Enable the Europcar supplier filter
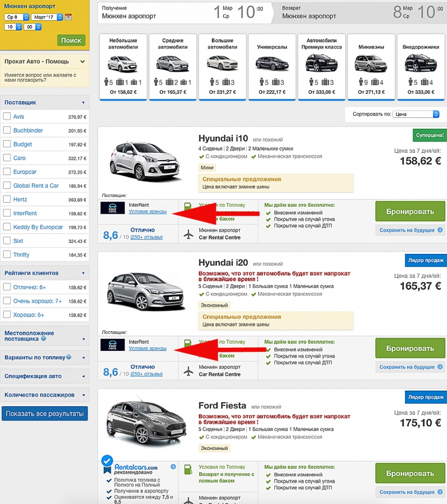 (x=7, y=172)
